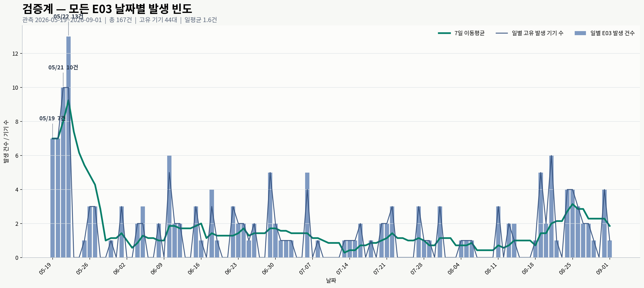
Task: Click the annotation 05/21 10건
Action: [x=63, y=67]
